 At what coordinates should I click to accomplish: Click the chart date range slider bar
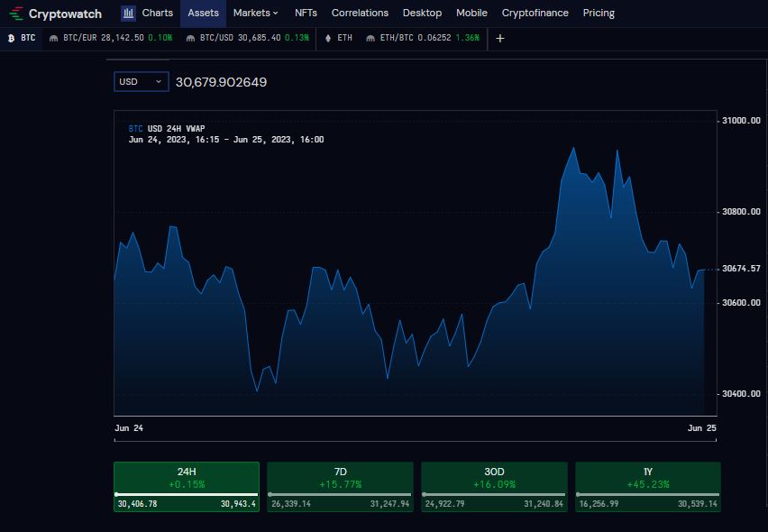(416, 440)
